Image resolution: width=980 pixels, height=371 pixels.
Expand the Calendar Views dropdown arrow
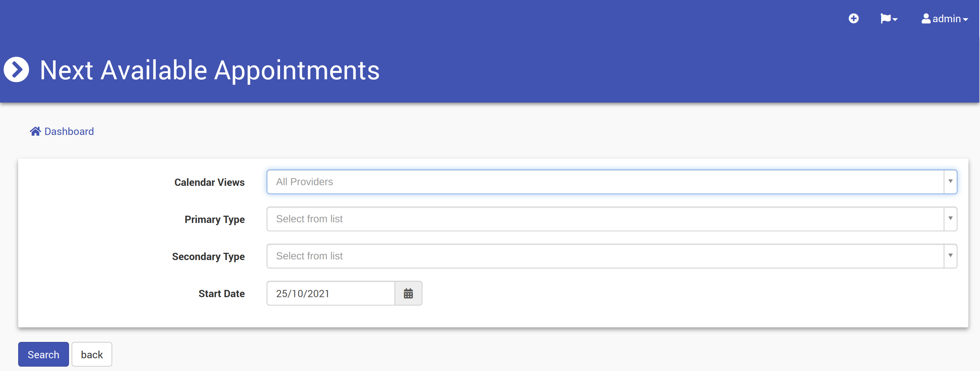coord(950,182)
